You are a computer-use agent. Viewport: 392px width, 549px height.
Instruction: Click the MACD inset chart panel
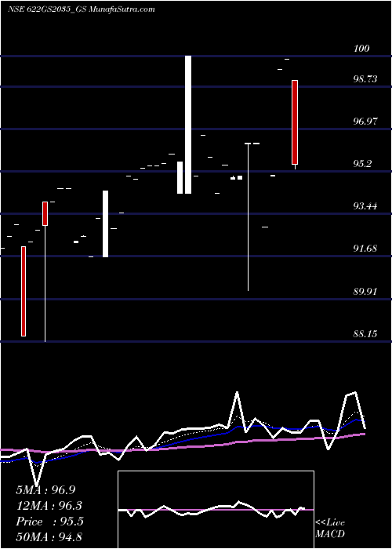tap(216, 510)
